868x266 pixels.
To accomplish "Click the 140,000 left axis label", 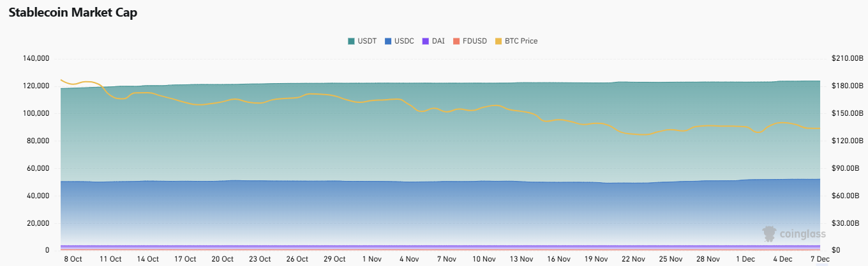I will pos(36,59).
